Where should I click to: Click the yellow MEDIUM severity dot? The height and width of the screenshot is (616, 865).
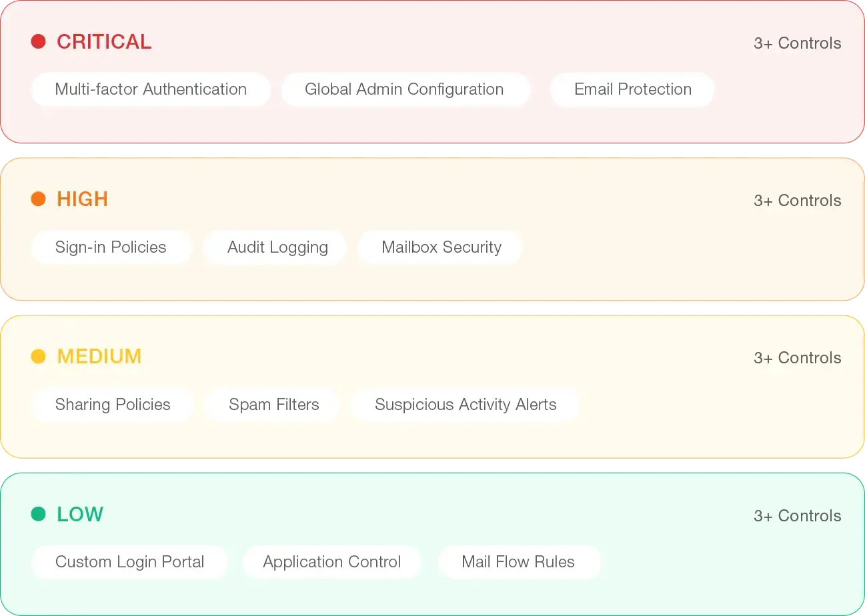39,357
